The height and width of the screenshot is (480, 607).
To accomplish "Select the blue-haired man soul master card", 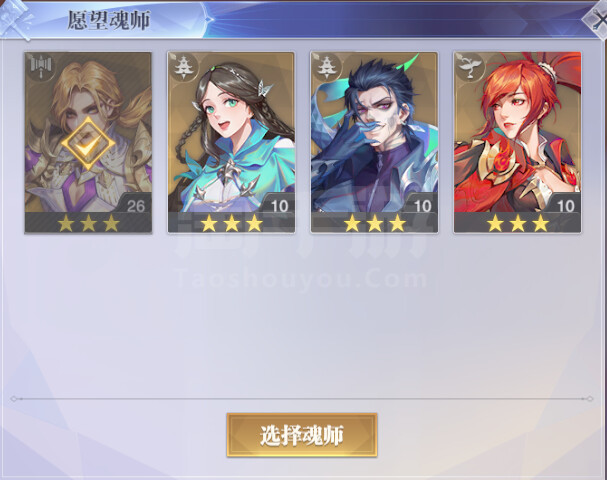I will pyautogui.click(x=374, y=142).
